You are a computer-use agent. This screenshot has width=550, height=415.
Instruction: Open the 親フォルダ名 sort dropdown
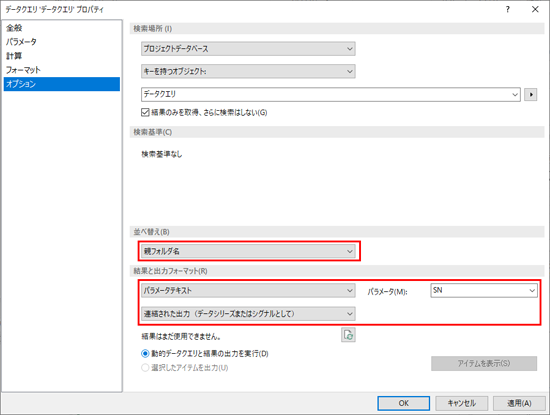[x=248, y=251]
